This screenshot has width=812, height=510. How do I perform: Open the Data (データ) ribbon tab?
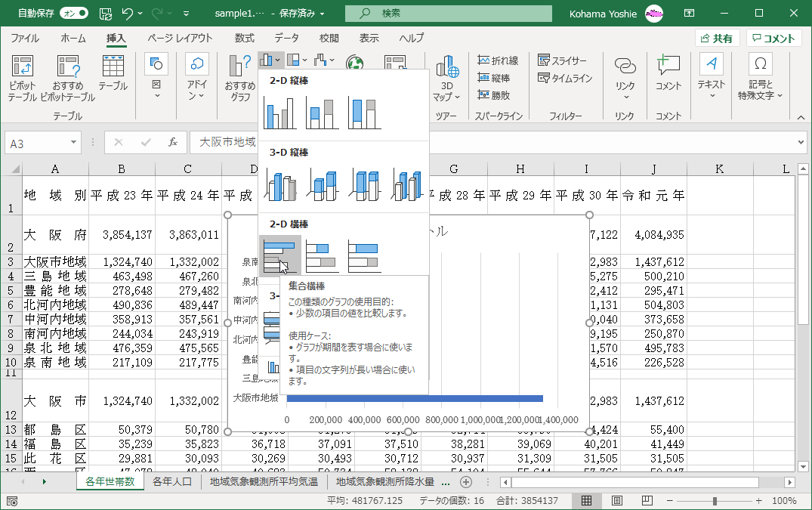[x=286, y=39]
